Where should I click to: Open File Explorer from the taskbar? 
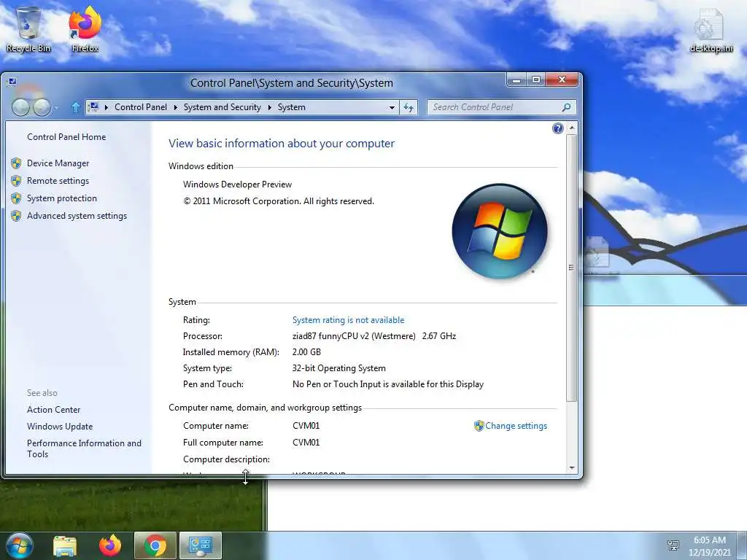click(x=65, y=545)
